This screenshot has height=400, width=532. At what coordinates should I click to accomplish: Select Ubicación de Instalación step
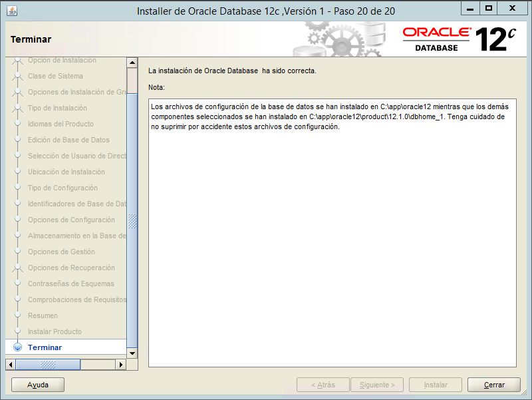click(66, 172)
